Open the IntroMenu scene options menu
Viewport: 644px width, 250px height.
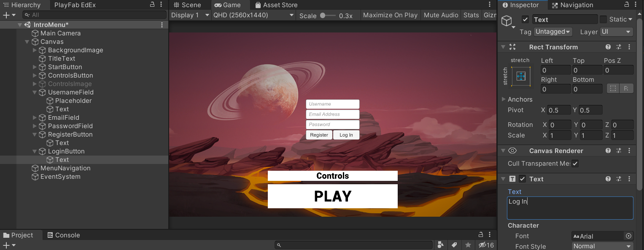(162, 25)
